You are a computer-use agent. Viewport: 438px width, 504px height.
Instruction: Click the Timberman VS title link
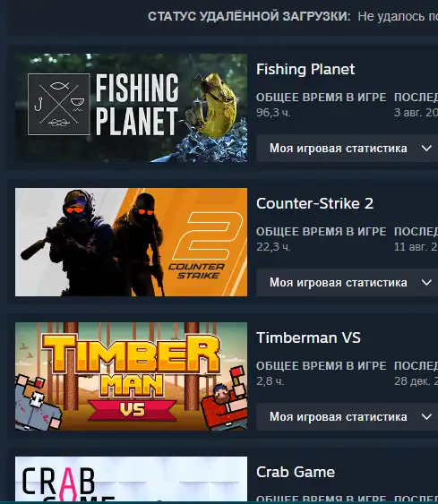click(x=308, y=337)
